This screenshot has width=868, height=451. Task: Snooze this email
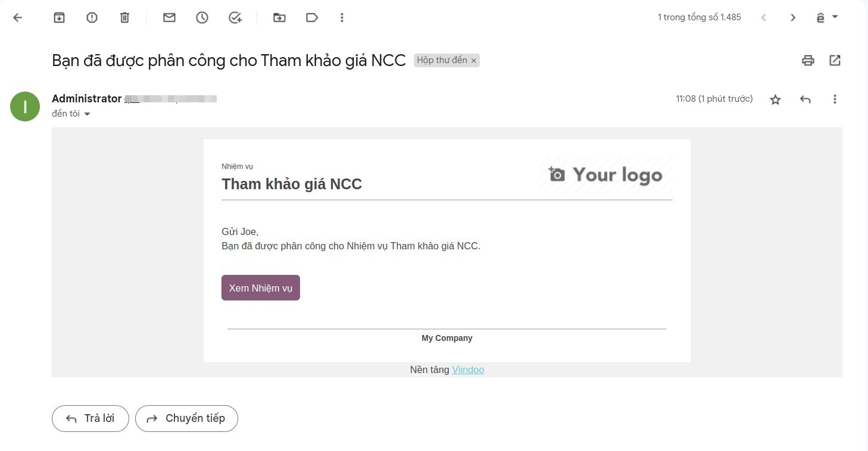(202, 17)
